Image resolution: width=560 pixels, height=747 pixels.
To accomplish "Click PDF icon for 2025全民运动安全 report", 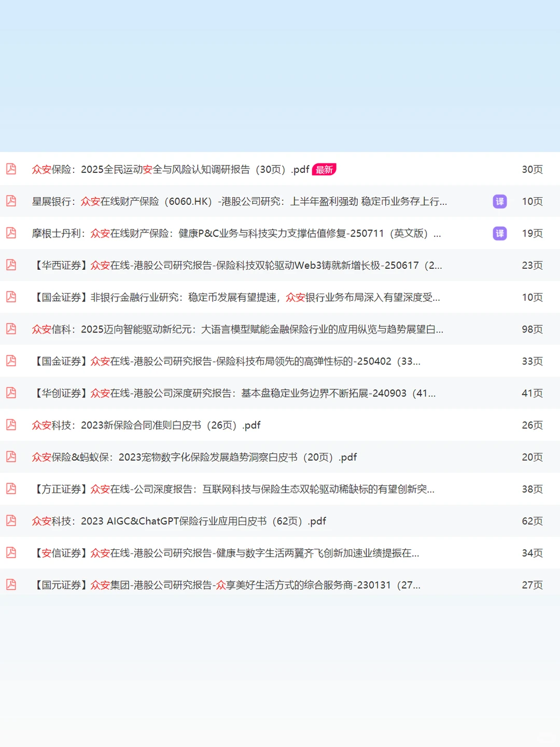I will coord(11,169).
